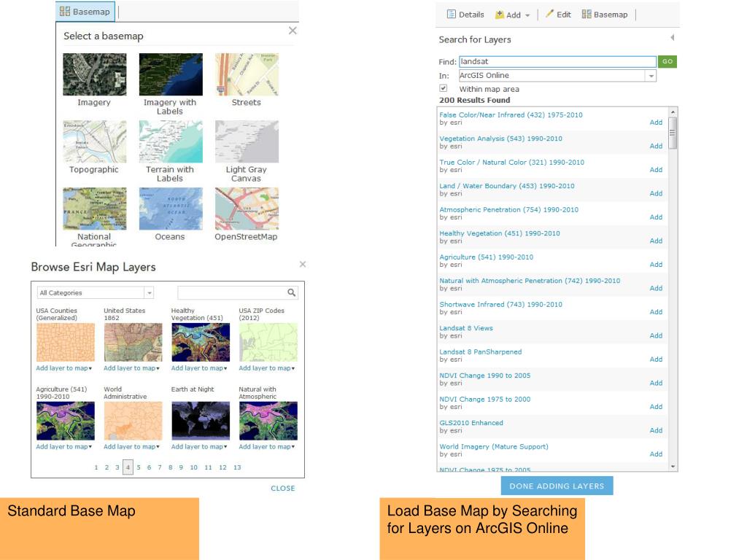
Task: Click results list scrollbar down arrow
Action: (673, 467)
